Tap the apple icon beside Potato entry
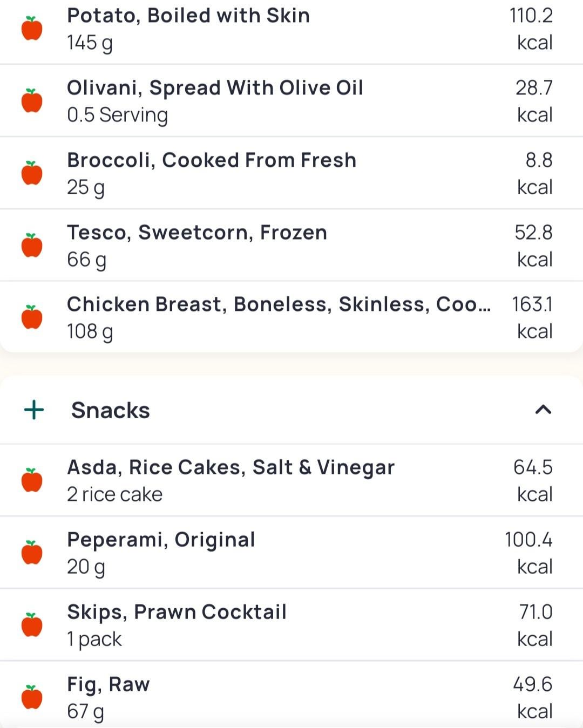Image resolution: width=583 pixels, height=728 pixels. coord(32,29)
